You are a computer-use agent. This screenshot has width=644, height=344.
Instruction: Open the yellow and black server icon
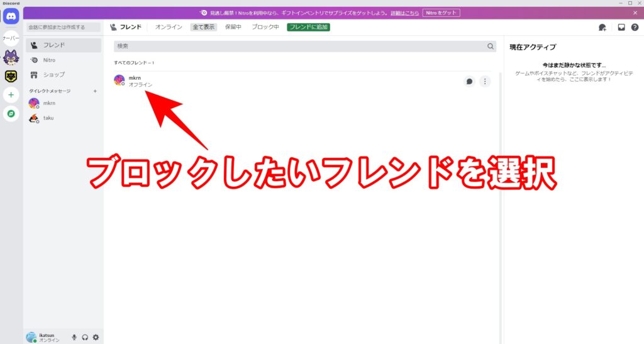tap(11, 76)
